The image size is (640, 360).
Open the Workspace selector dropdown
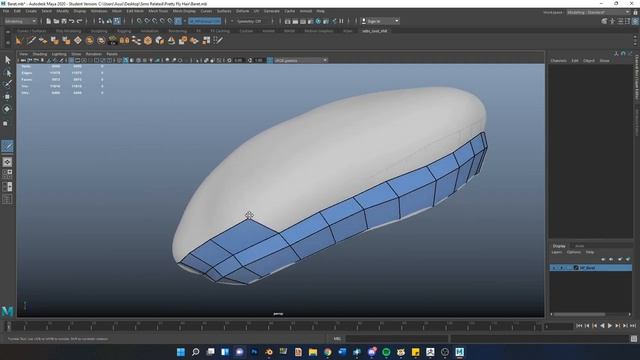(598, 13)
